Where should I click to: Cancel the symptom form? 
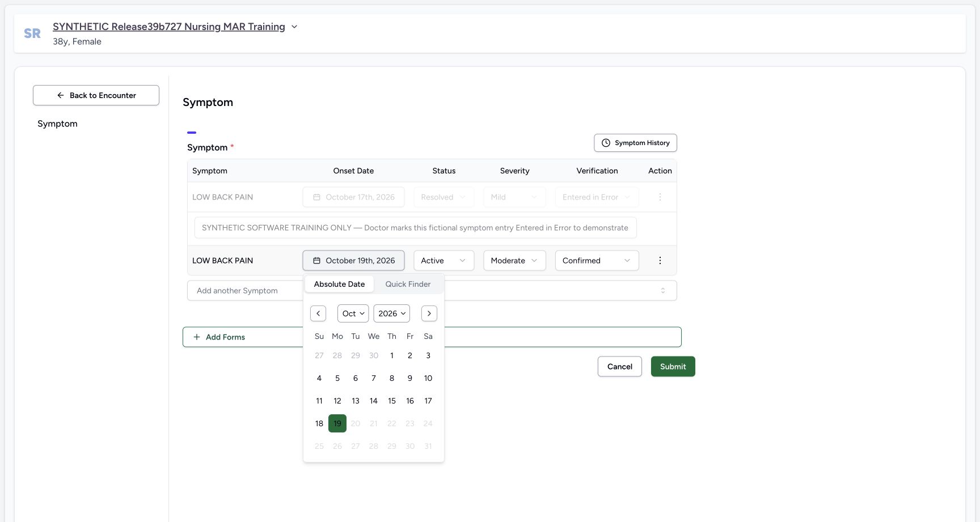point(620,367)
